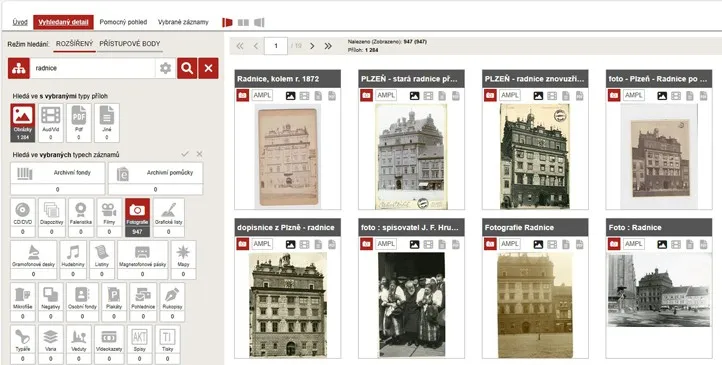Switch to left-panel layout icon

pyautogui.click(x=227, y=22)
